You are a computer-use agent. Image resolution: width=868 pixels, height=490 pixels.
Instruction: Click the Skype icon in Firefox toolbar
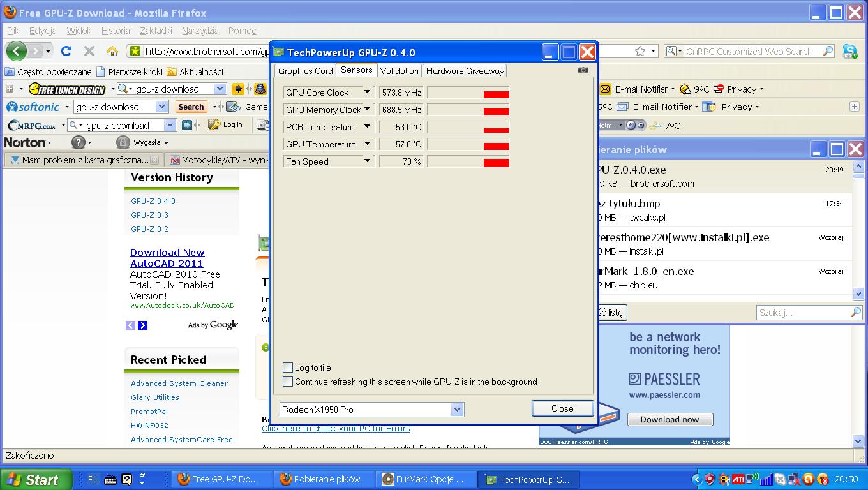[850, 51]
